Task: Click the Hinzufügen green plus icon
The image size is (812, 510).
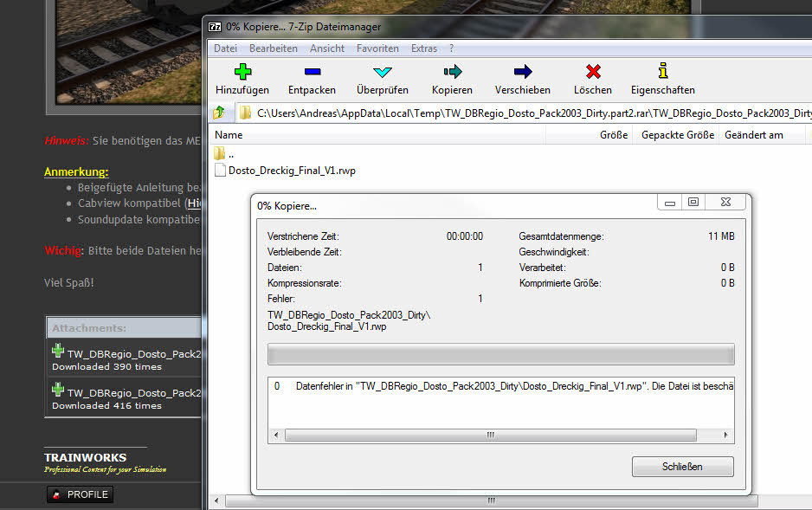Action: [x=242, y=72]
